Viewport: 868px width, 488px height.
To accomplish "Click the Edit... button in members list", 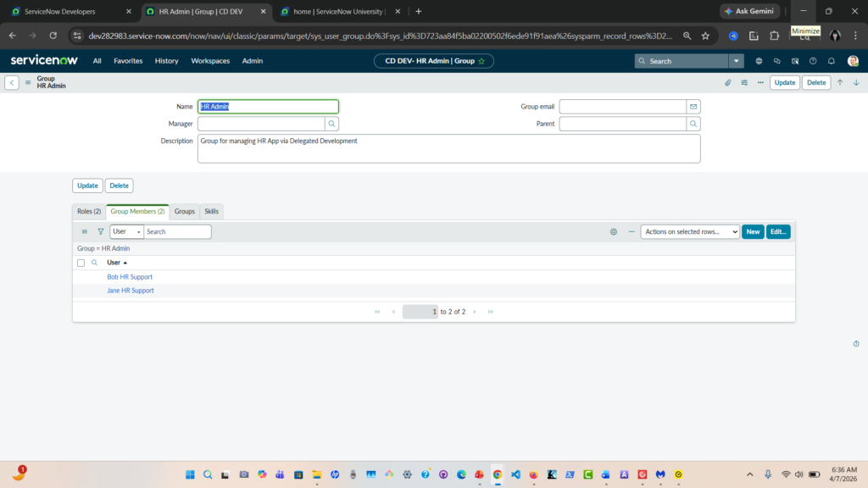I will click(x=778, y=231).
